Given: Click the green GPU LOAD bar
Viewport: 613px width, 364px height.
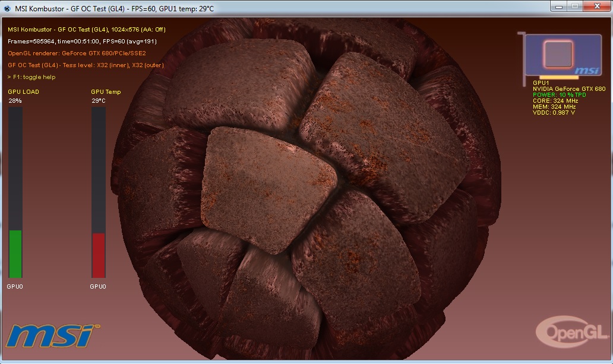Looking at the screenshot, I should click(15, 254).
